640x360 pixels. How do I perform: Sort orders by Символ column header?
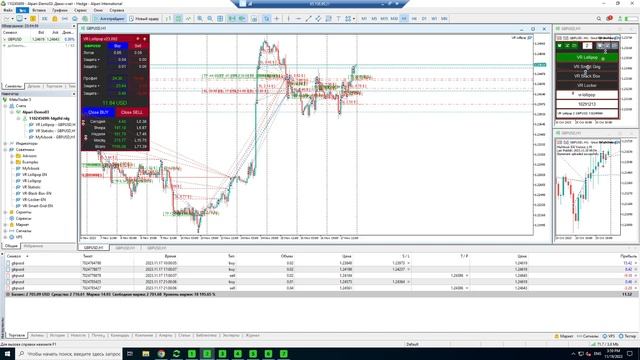(14, 256)
